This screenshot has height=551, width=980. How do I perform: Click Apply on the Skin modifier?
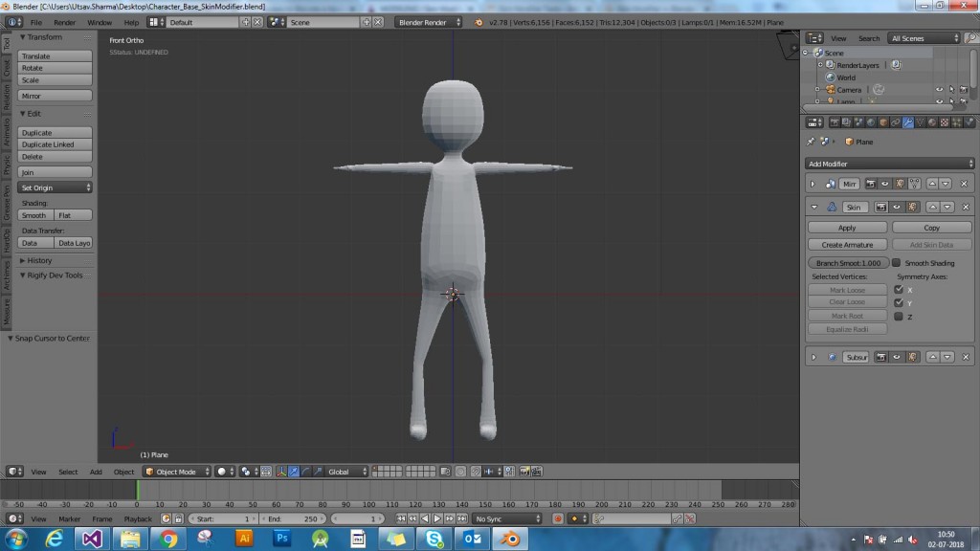coord(846,228)
